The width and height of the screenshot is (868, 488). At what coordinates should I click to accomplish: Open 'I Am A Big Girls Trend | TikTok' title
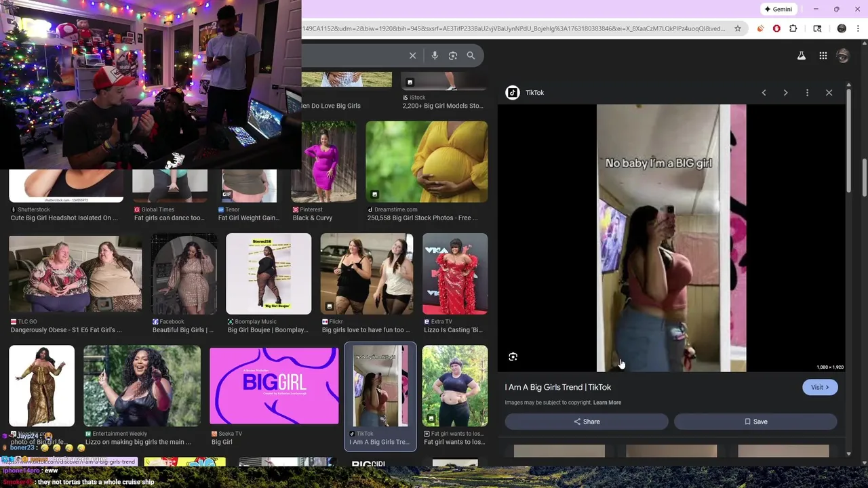point(557,387)
